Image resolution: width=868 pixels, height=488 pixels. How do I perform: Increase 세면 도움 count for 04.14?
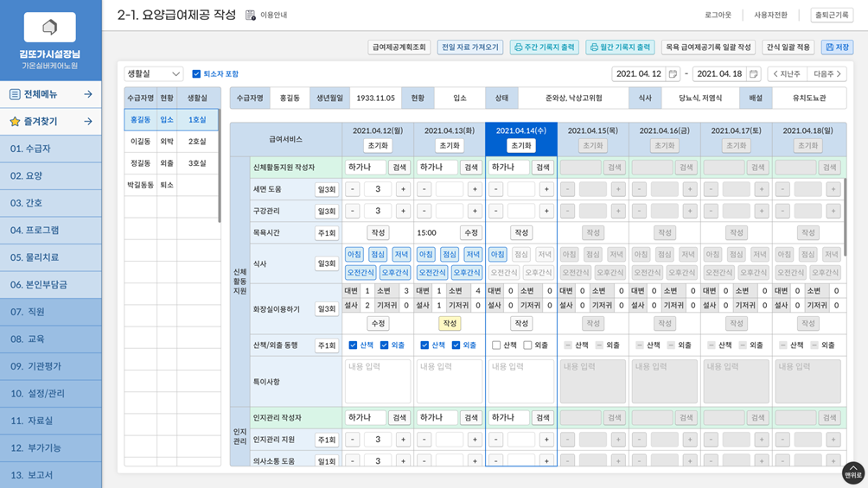(x=546, y=189)
